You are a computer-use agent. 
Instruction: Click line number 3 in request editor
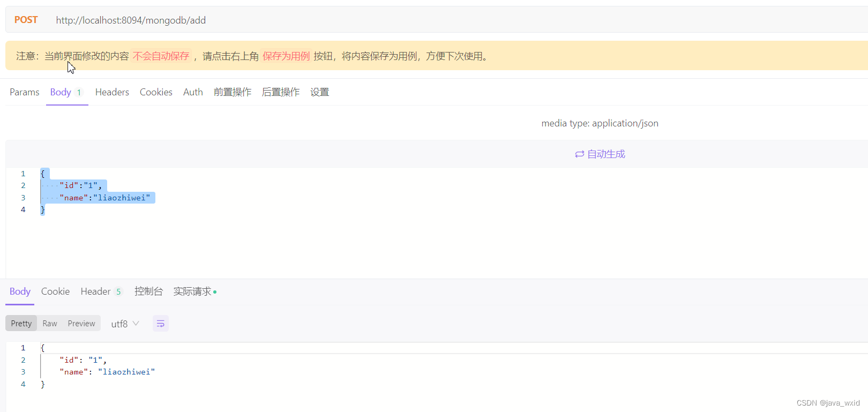click(x=23, y=198)
